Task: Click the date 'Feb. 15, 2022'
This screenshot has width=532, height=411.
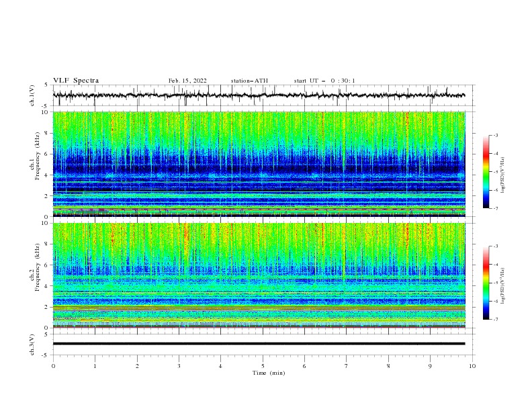Action: click(187, 81)
